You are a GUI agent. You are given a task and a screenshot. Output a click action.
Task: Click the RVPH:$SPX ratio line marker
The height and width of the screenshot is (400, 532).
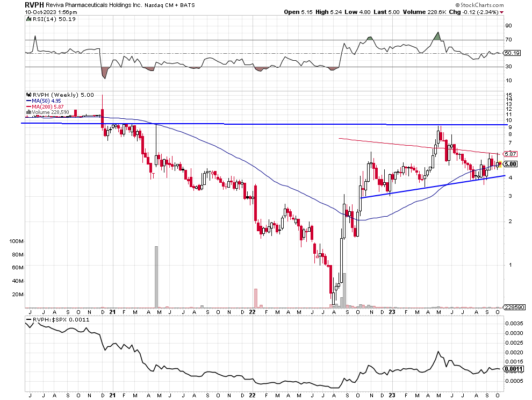click(x=27, y=318)
